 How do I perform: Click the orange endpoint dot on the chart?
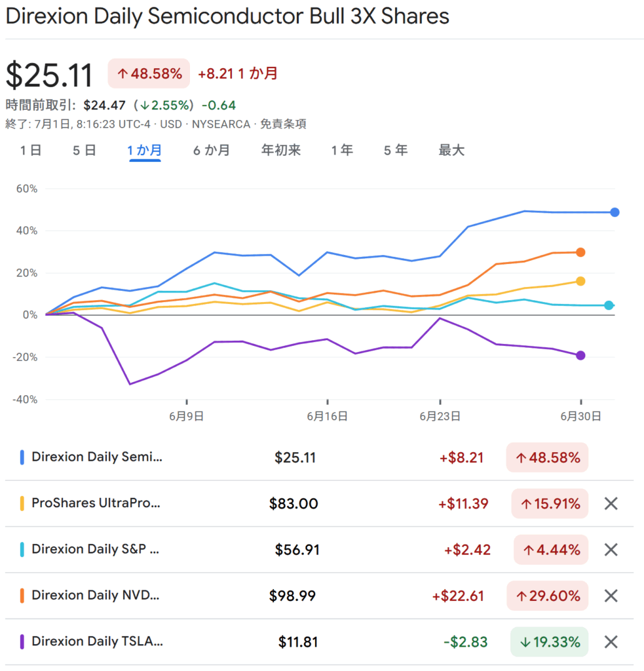pyautogui.click(x=580, y=252)
